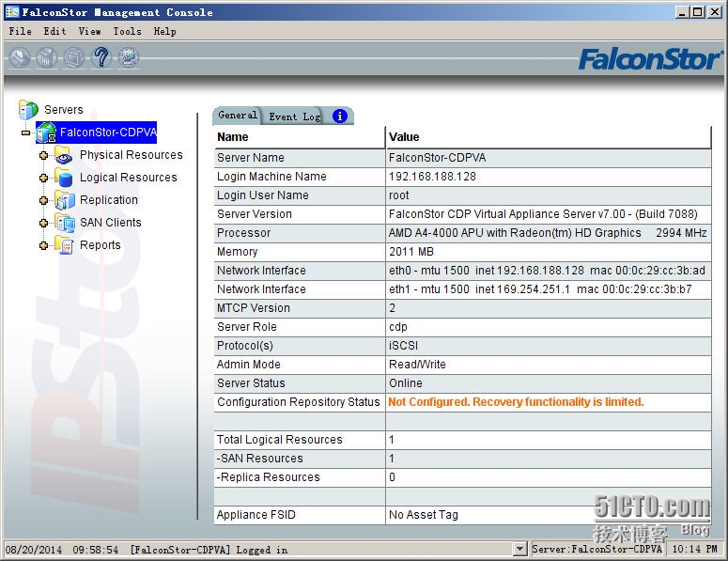This screenshot has height=561, width=728.
Task: Open the View menu
Action: 89,32
